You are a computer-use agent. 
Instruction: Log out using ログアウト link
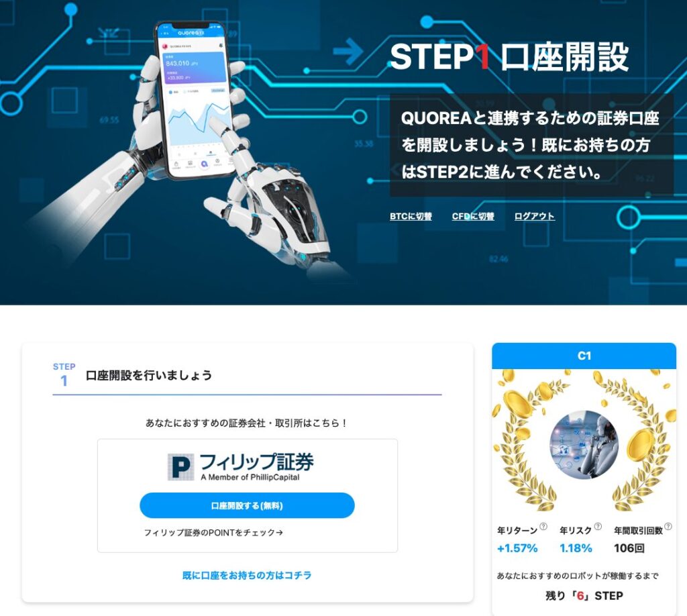tap(534, 216)
